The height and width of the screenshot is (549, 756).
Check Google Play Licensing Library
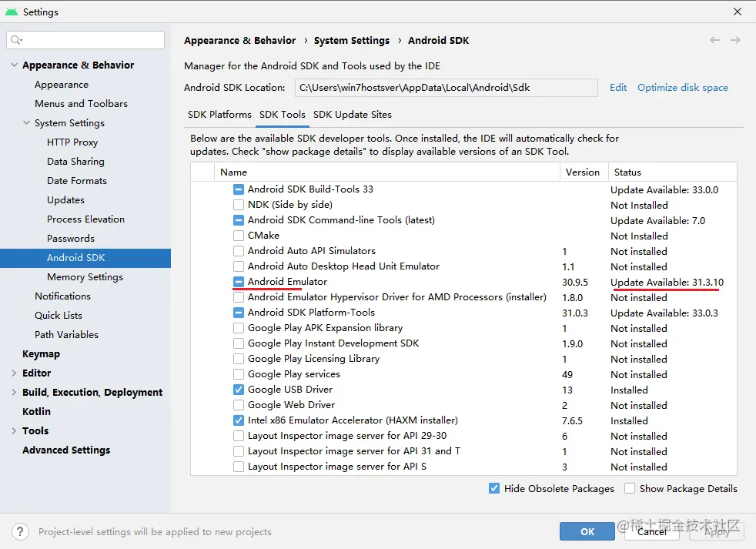238,359
